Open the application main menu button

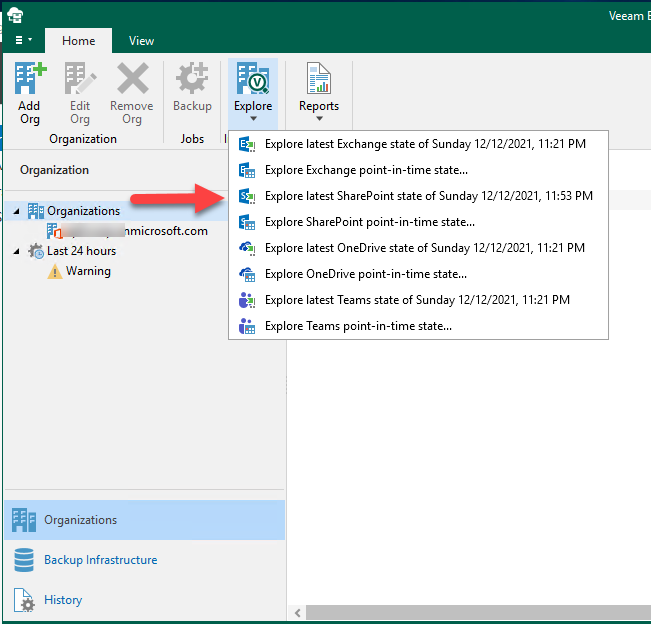[x=23, y=40]
